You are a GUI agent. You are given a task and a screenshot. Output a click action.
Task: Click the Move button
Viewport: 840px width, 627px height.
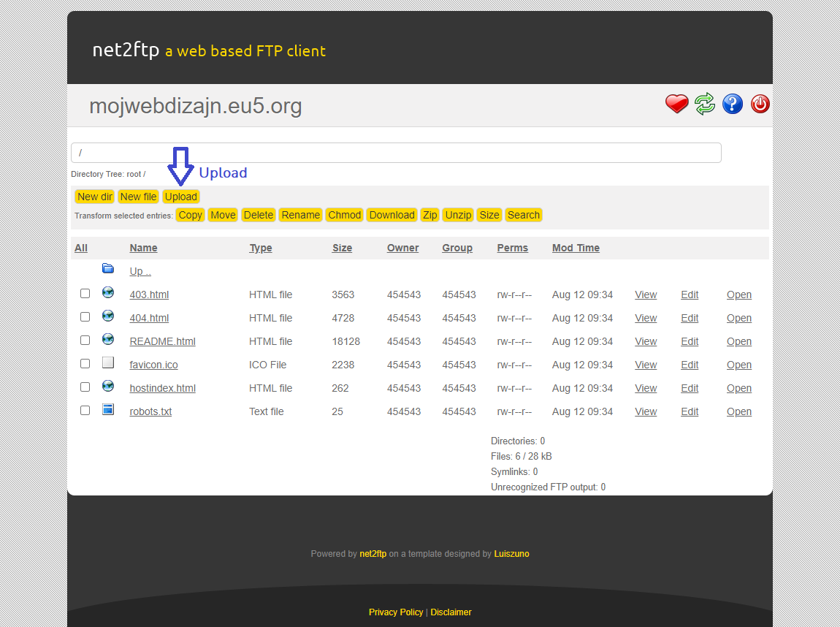[x=223, y=215]
